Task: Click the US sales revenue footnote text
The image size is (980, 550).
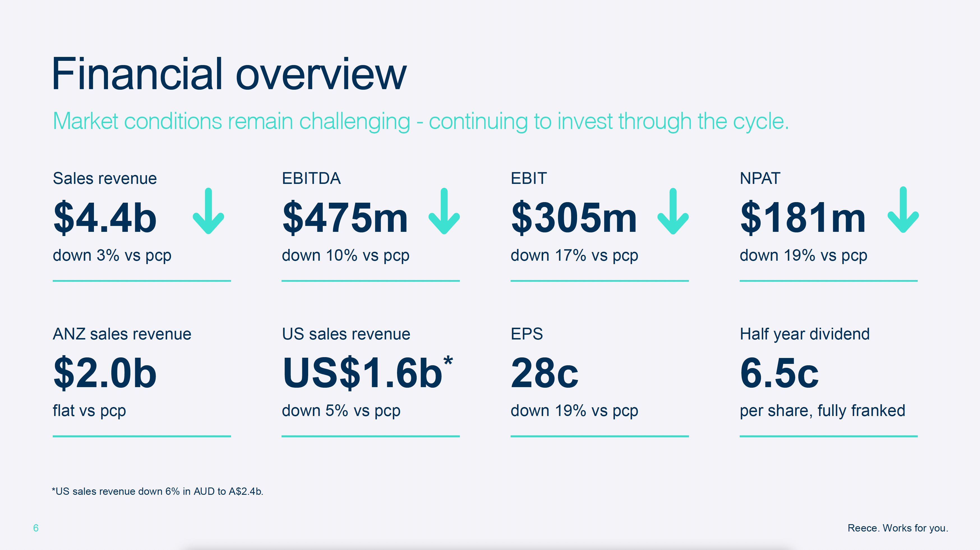Action: tap(158, 491)
